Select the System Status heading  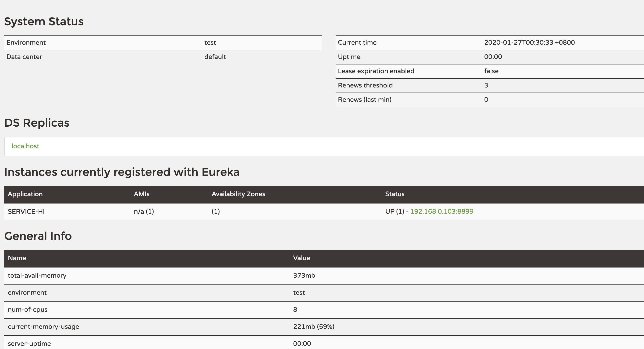[44, 21]
